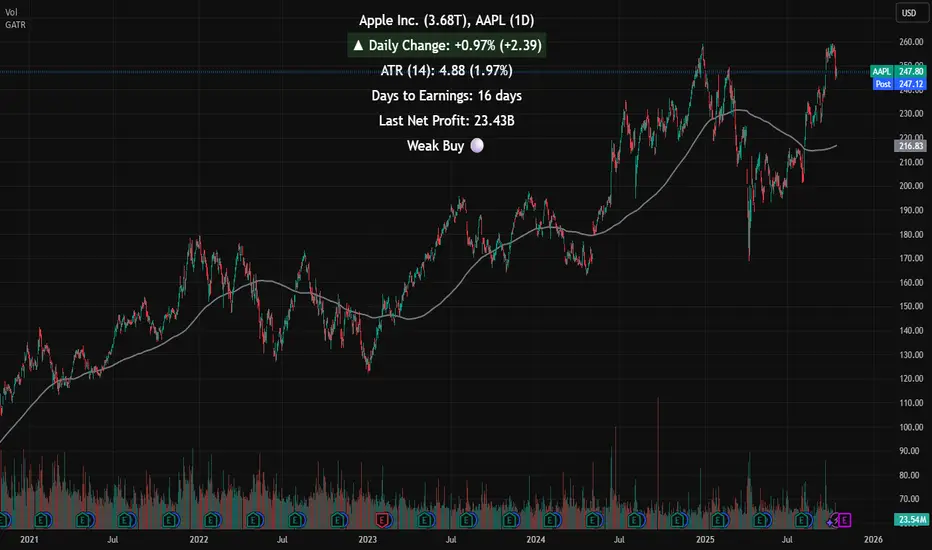The width and height of the screenshot is (932, 550).
Task: Click the 100.00 price axis label
Action: [x=911, y=427]
